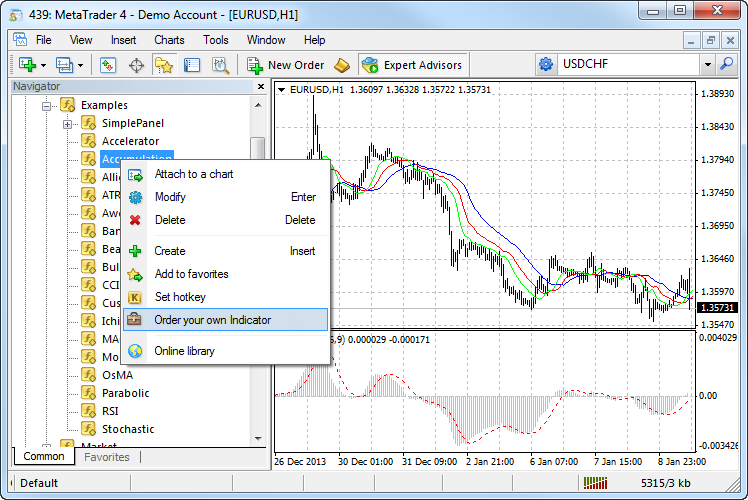Click the gear icon left of USDCHF

pyautogui.click(x=546, y=64)
